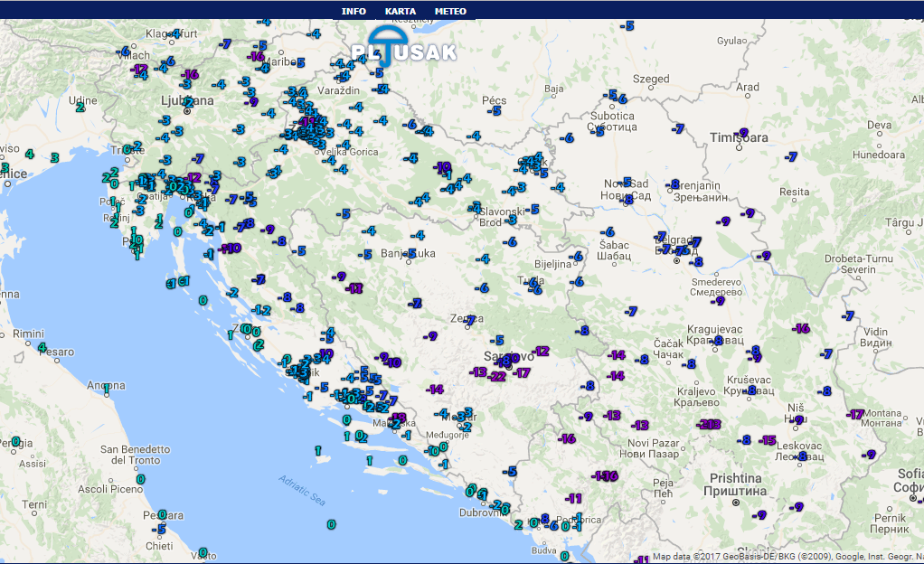Click the Ljubljana city label
This screenshot has height=564, width=924.
pos(184,102)
